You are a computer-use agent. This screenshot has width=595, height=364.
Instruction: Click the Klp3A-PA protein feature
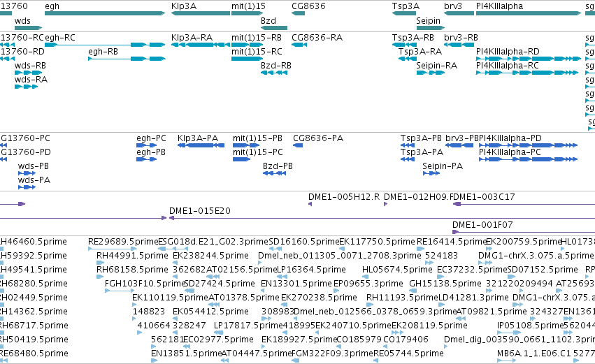201,145
